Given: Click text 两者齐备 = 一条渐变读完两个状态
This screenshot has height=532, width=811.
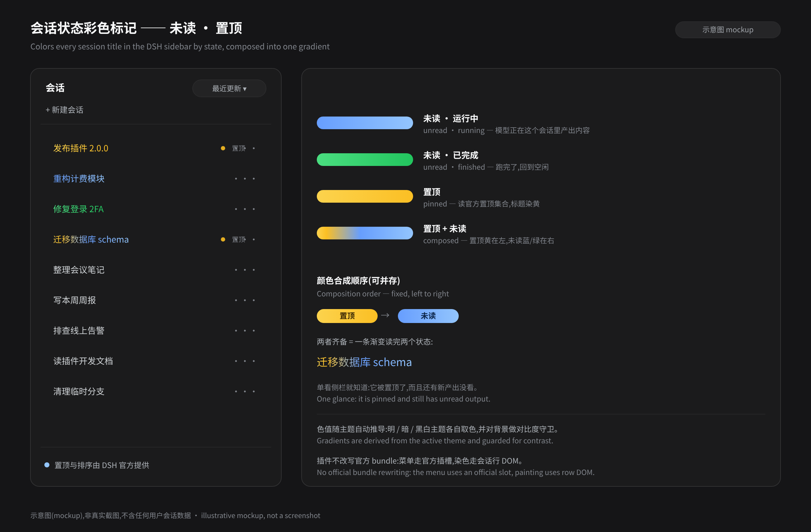Looking at the screenshot, I should click(375, 342).
